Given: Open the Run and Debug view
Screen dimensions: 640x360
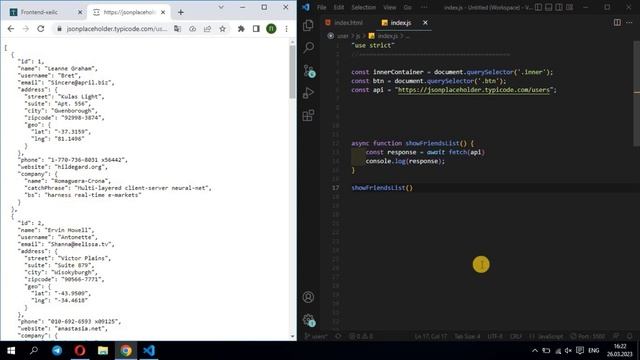Looking at the screenshot, I should 309,93.
